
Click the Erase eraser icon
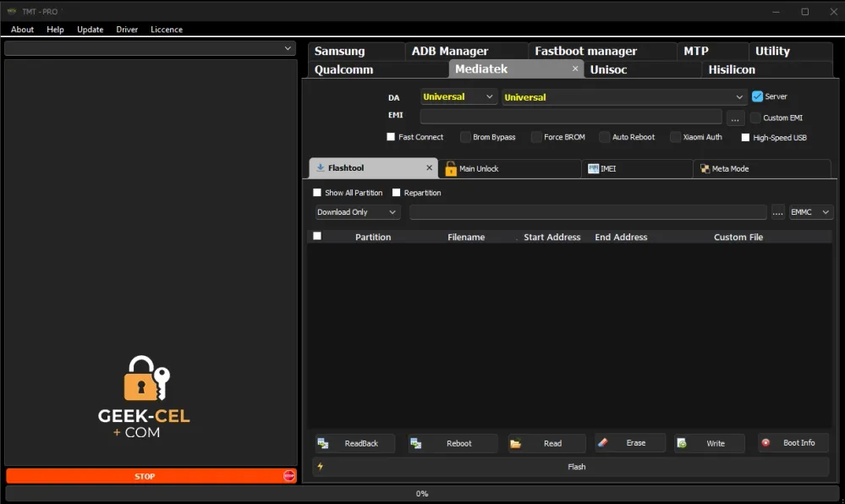pos(602,442)
